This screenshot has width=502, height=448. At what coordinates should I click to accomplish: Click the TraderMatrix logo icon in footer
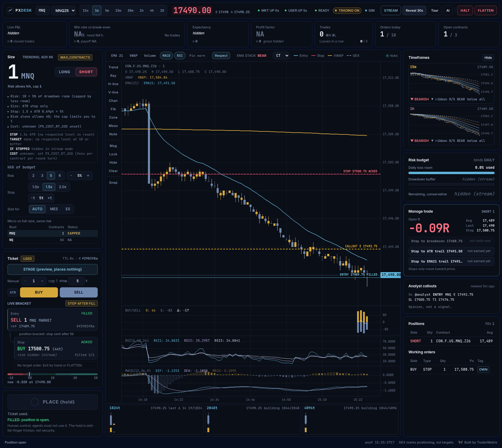click(x=460, y=442)
